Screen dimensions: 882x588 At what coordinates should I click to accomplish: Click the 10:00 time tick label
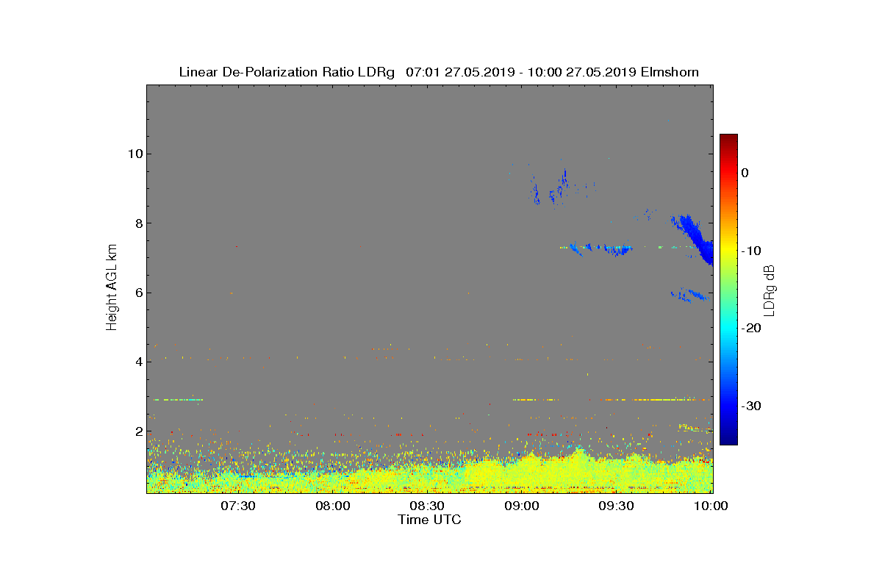tap(711, 506)
